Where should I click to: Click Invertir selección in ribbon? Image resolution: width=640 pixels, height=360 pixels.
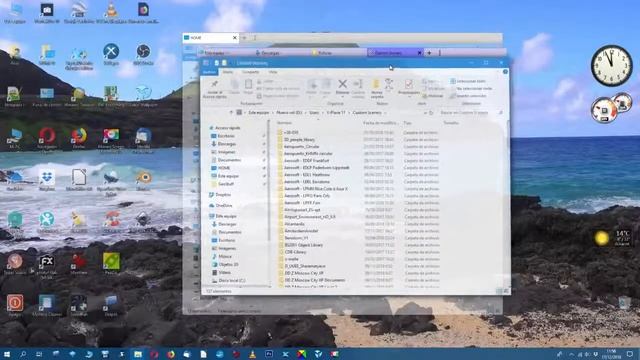(x=468, y=96)
